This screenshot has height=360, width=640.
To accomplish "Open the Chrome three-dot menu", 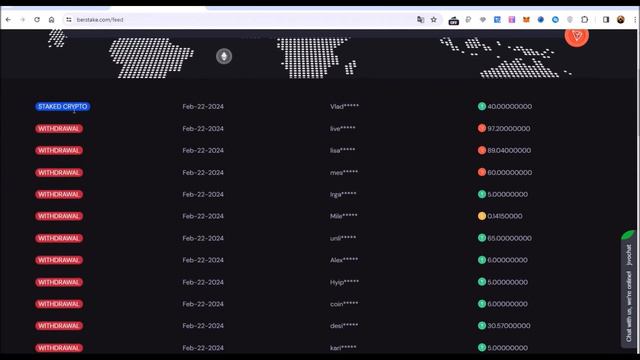I will tap(635, 20).
